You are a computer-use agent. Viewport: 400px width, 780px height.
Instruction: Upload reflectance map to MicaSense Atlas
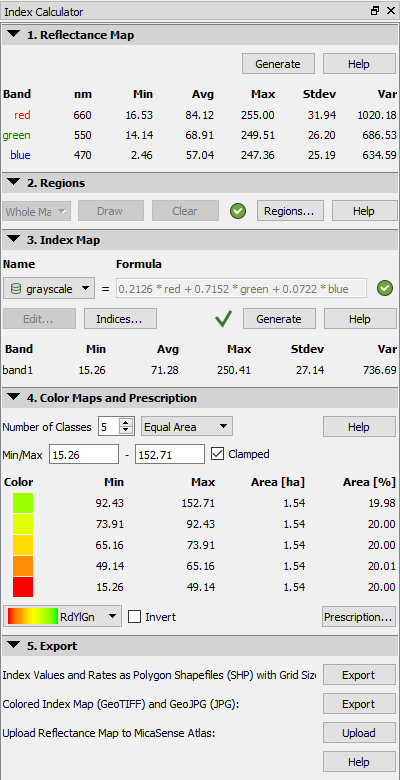[359, 733]
